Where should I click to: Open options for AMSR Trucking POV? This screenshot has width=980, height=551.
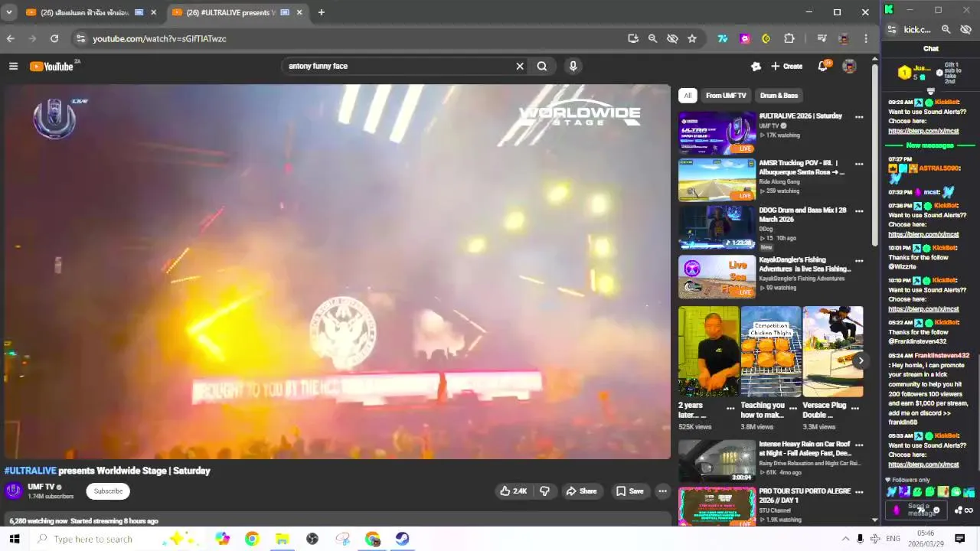(x=859, y=164)
